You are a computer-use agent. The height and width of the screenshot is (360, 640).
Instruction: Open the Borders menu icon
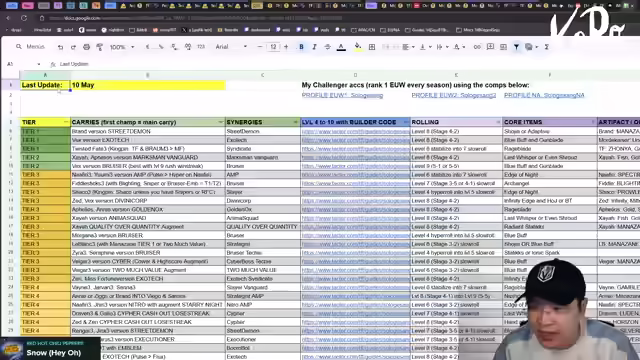[x=372, y=47]
